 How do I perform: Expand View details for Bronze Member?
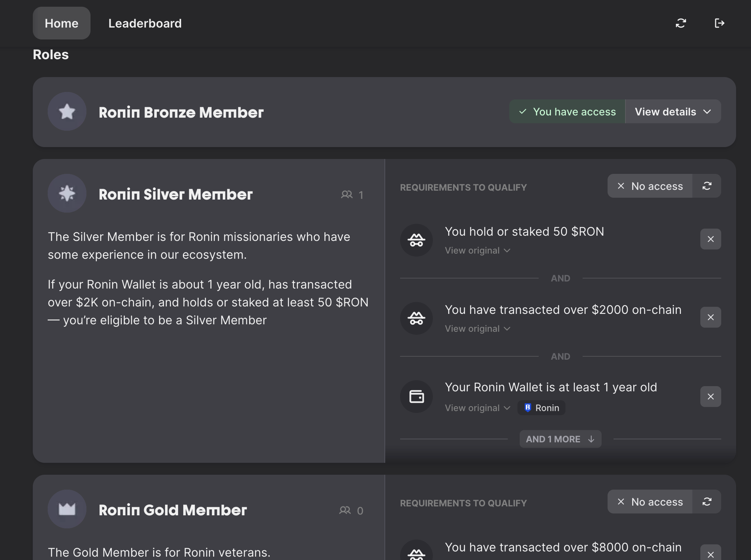(x=673, y=112)
